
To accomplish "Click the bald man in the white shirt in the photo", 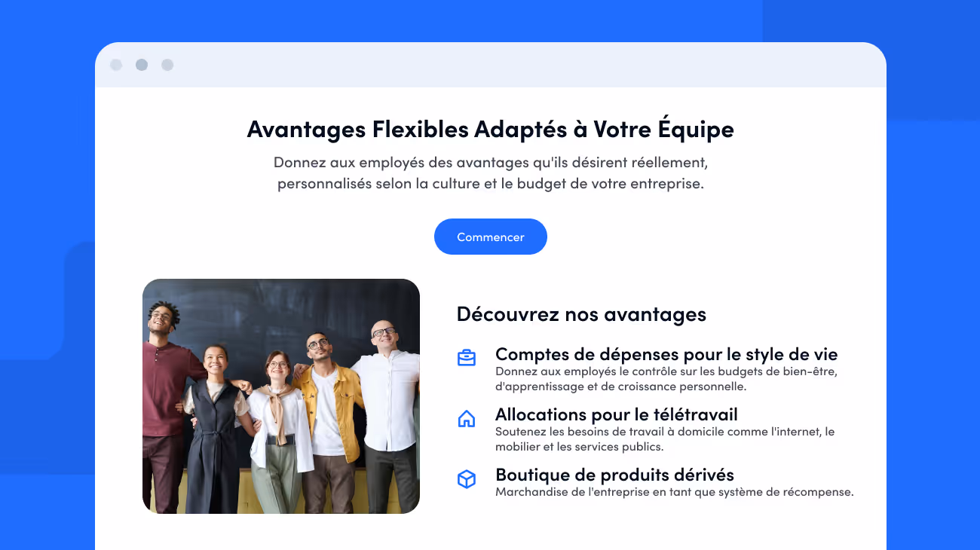I will [x=388, y=414].
